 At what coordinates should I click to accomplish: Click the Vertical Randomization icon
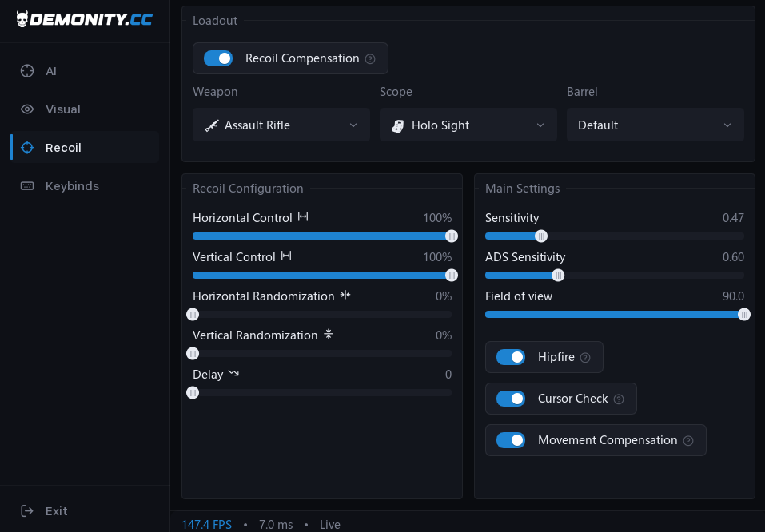(329, 334)
